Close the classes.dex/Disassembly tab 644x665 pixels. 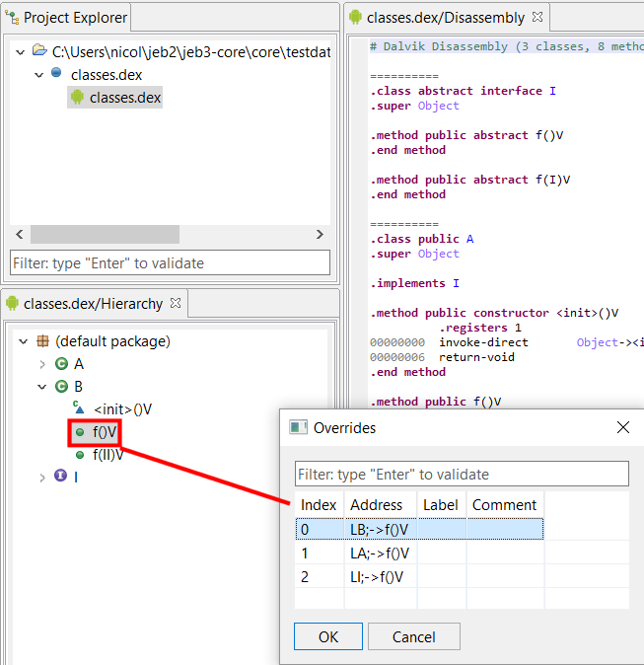537,17
